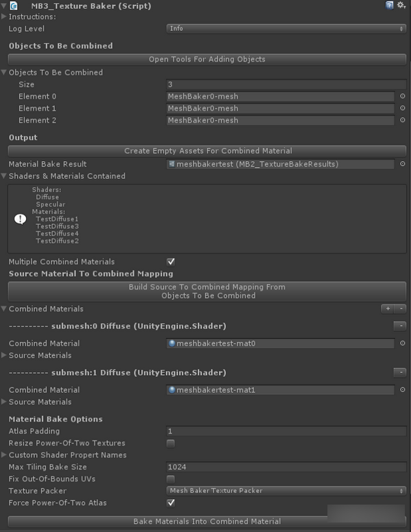Click object picker circle for Element 0
Image resolution: width=411 pixels, height=532 pixels.
click(x=403, y=97)
